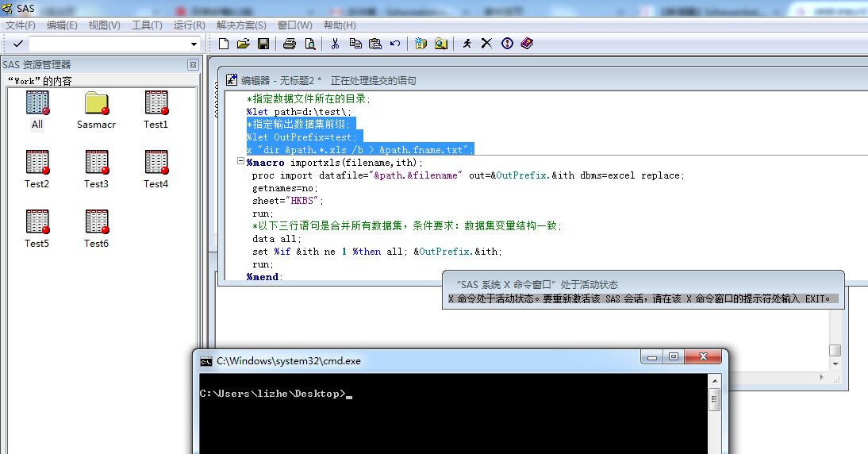Image resolution: width=868 pixels, height=454 pixels.
Task: Click the Copy toolbar icon
Action: [x=355, y=44]
